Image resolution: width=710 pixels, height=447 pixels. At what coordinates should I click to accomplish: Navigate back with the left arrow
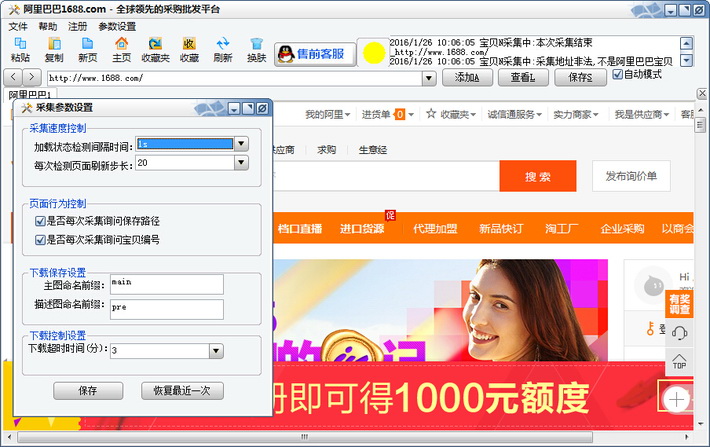pos(13,77)
